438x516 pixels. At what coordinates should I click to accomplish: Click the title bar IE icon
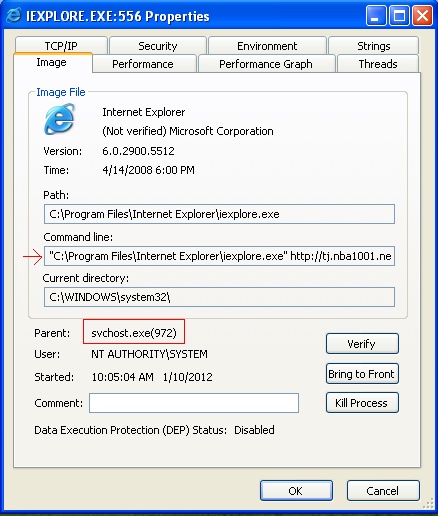14,15
